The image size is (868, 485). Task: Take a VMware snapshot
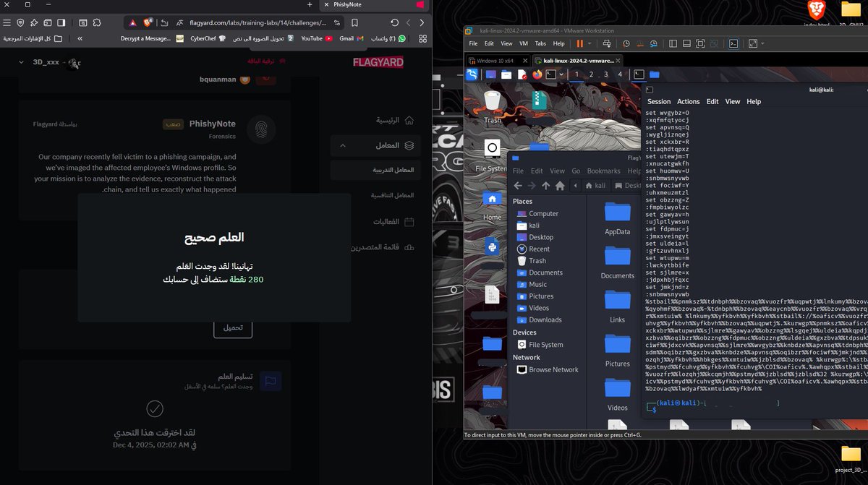point(628,44)
